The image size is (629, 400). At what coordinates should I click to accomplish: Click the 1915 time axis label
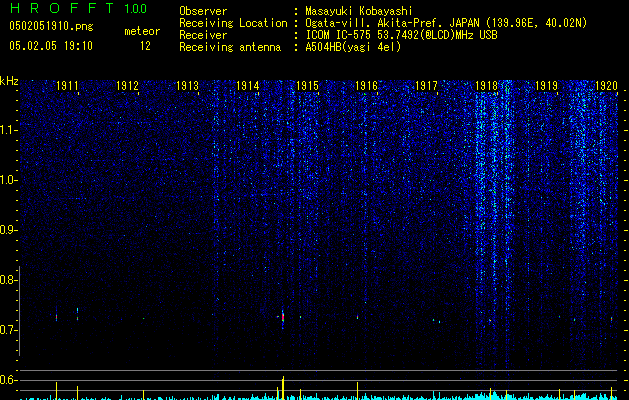307,86
